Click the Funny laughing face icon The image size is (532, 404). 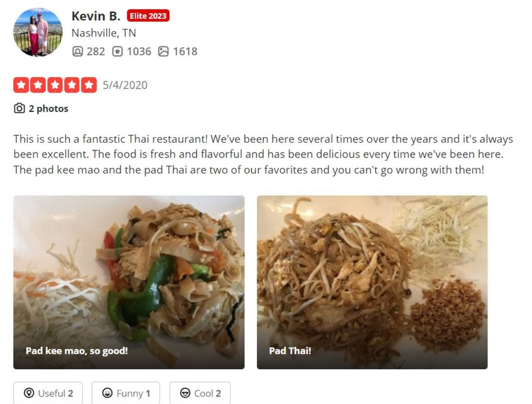click(x=107, y=393)
